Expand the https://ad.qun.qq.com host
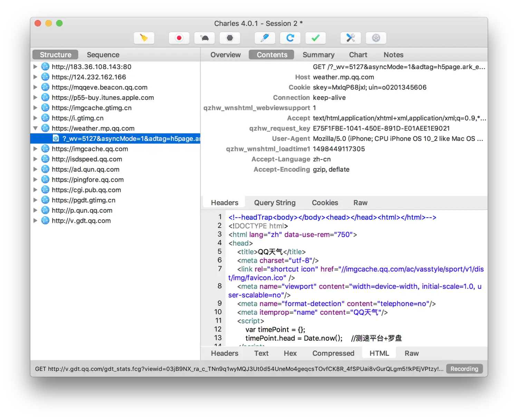This screenshot has height=420, width=518. click(35, 169)
